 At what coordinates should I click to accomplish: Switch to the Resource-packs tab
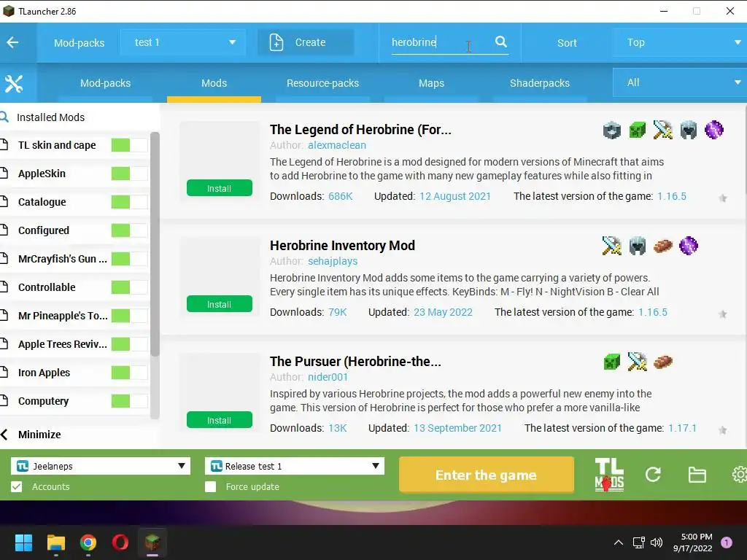322,83
